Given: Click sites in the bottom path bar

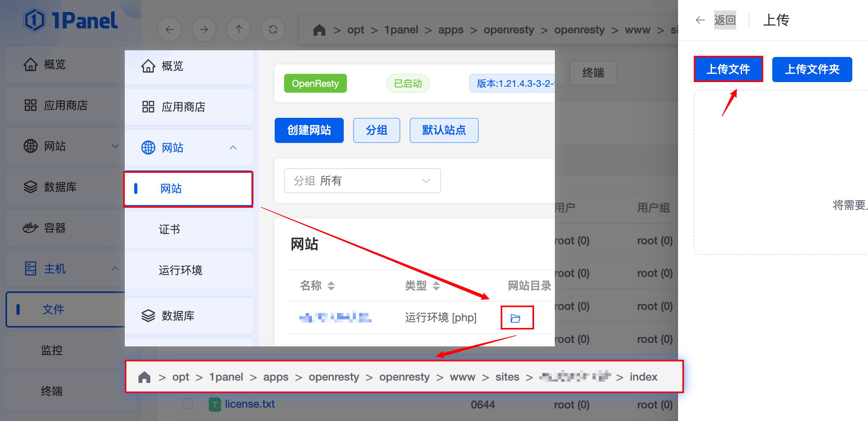Looking at the screenshot, I should coord(507,377).
